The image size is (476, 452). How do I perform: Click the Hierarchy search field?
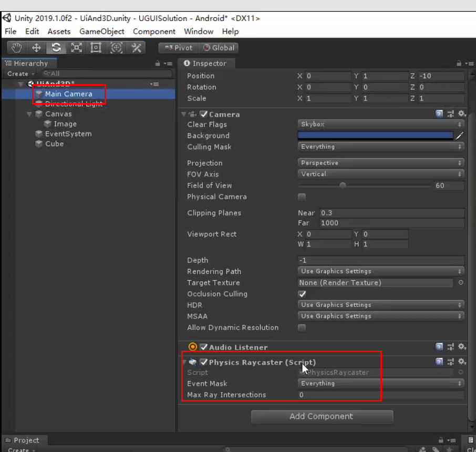(x=107, y=74)
